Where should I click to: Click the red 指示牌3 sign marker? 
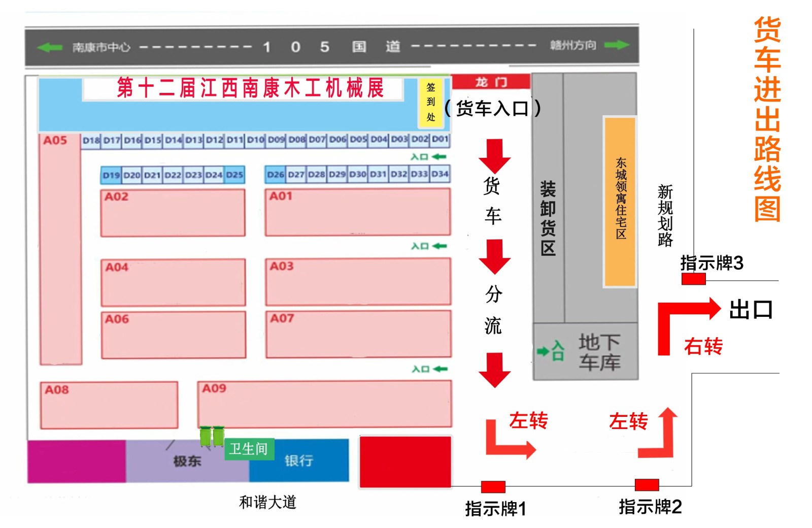click(x=693, y=279)
